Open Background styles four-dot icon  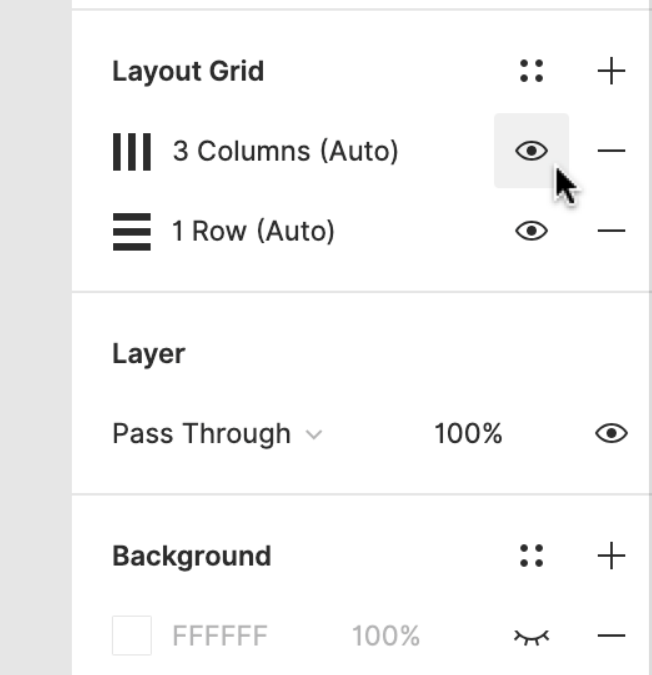[x=532, y=556]
